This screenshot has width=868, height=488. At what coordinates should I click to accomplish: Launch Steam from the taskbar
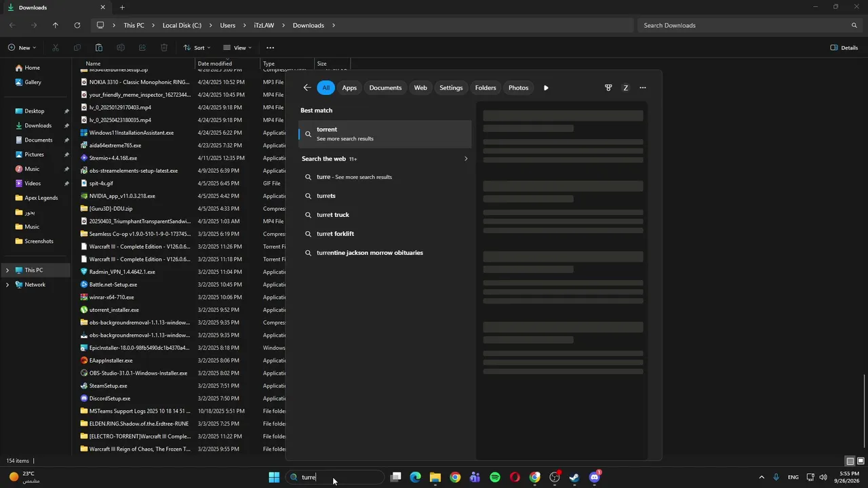pyautogui.click(x=574, y=477)
